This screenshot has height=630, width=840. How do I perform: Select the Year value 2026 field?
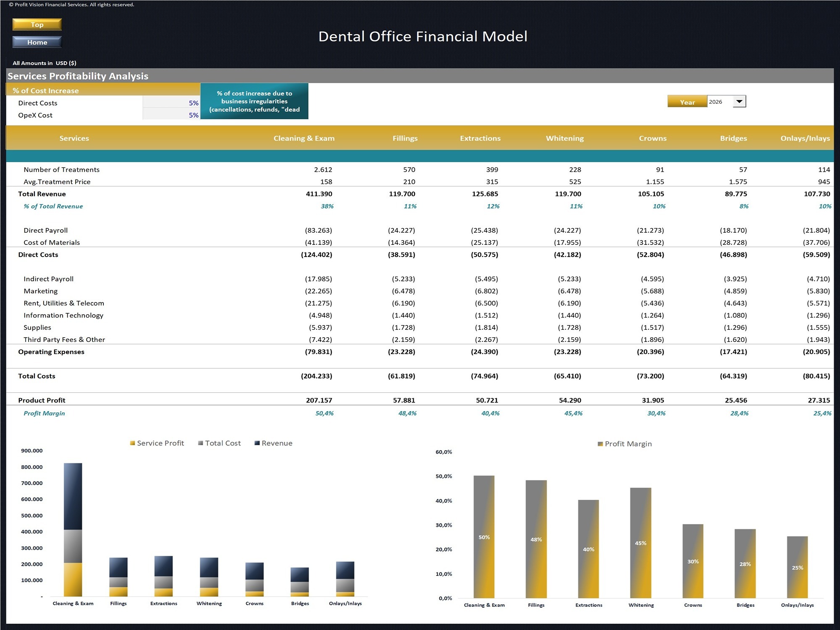pyautogui.click(x=720, y=102)
